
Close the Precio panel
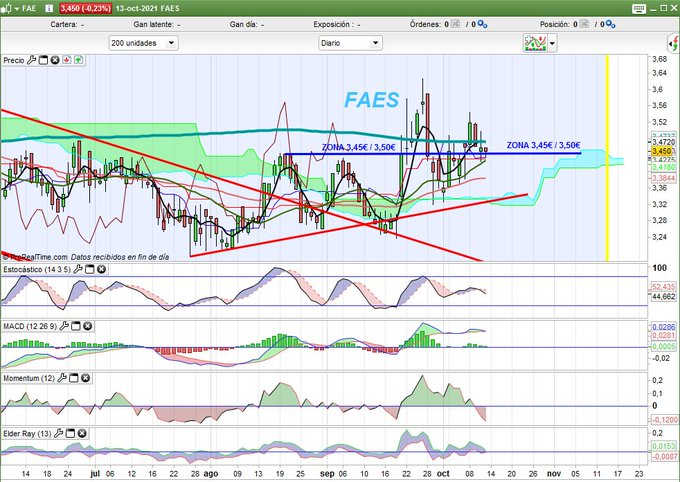pyautogui.click(x=55, y=60)
